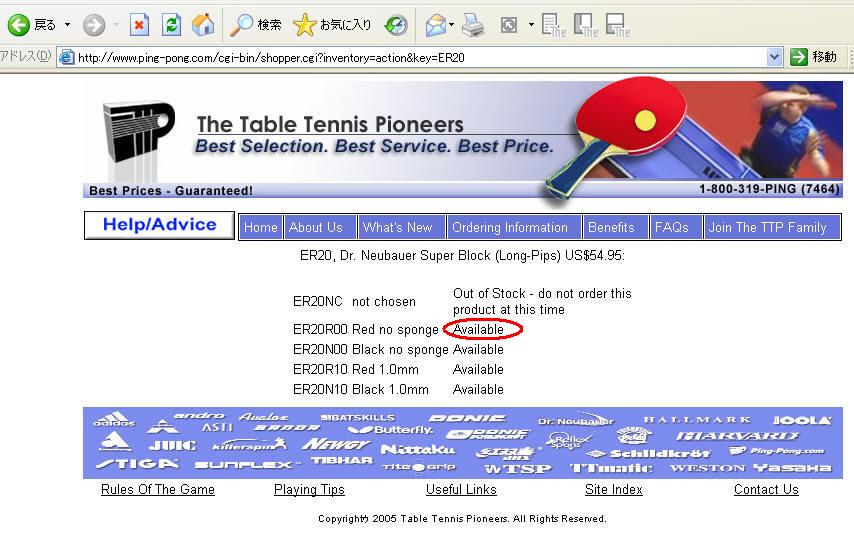Open the Site Index link
Image resolution: width=854 pixels, height=544 pixels.
pyautogui.click(x=614, y=490)
